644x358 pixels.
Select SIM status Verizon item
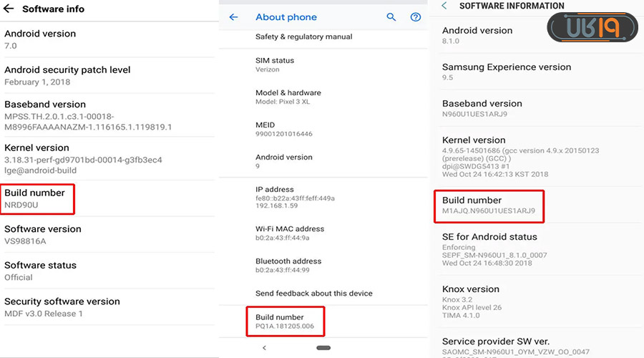click(x=275, y=65)
